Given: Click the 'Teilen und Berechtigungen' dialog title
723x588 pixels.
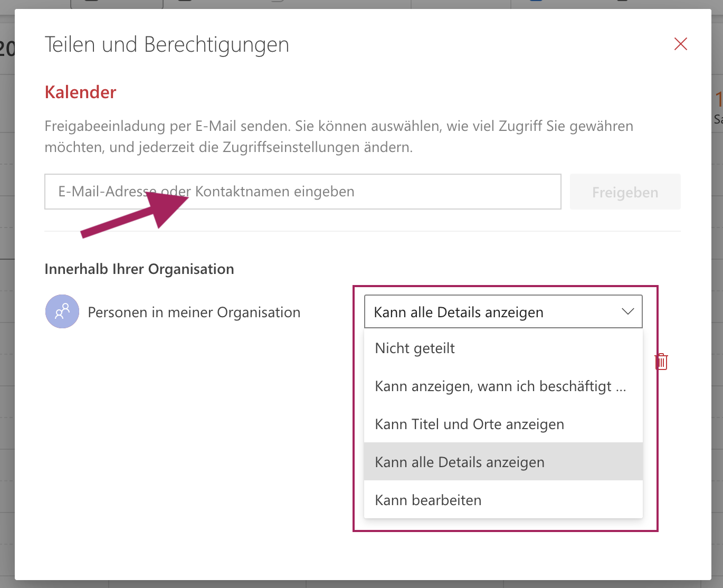Looking at the screenshot, I should tap(167, 45).
